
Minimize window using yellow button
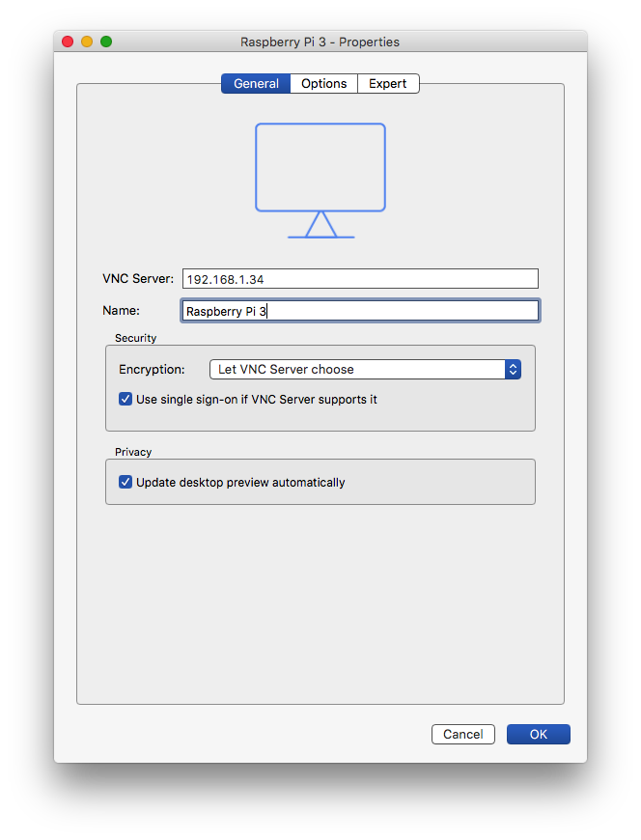[x=87, y=42]
